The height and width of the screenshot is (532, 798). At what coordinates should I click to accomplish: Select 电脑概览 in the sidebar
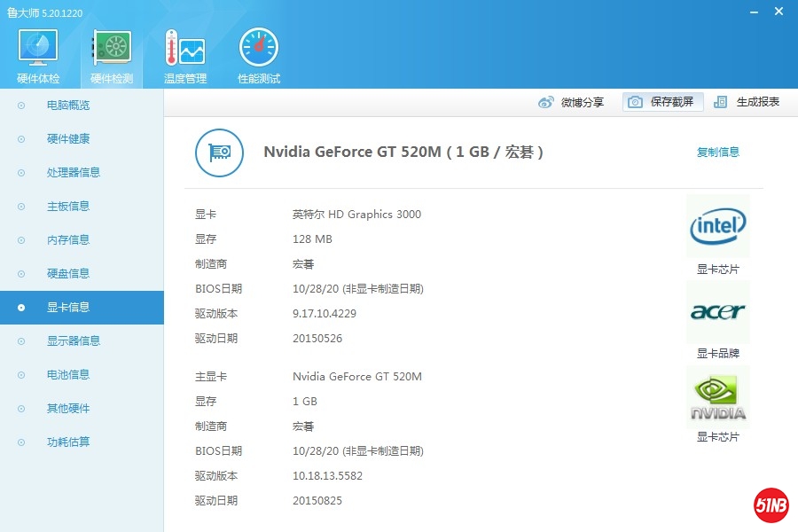click(x=68, y=106)
